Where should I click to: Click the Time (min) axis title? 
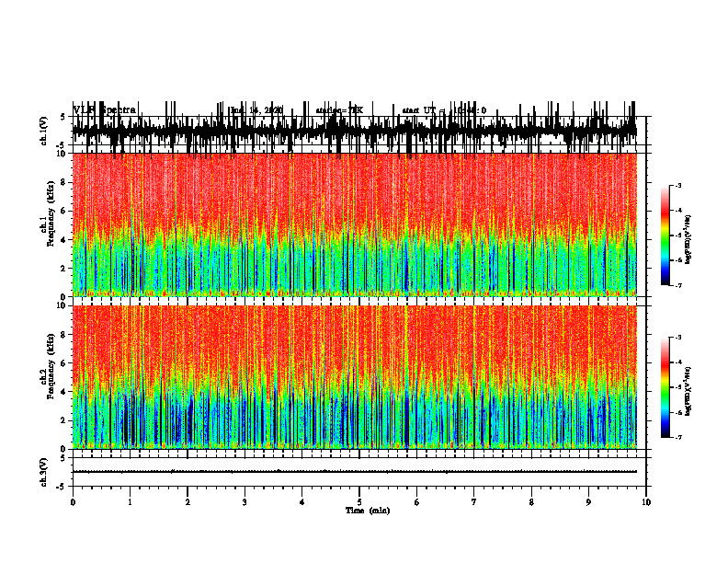[x=368, y=511]
